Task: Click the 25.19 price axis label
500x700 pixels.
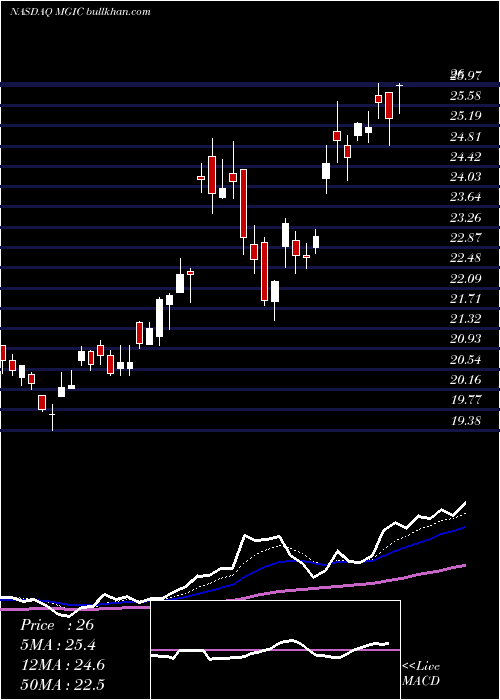Action: pyautogui.click(x=466, y=116)
